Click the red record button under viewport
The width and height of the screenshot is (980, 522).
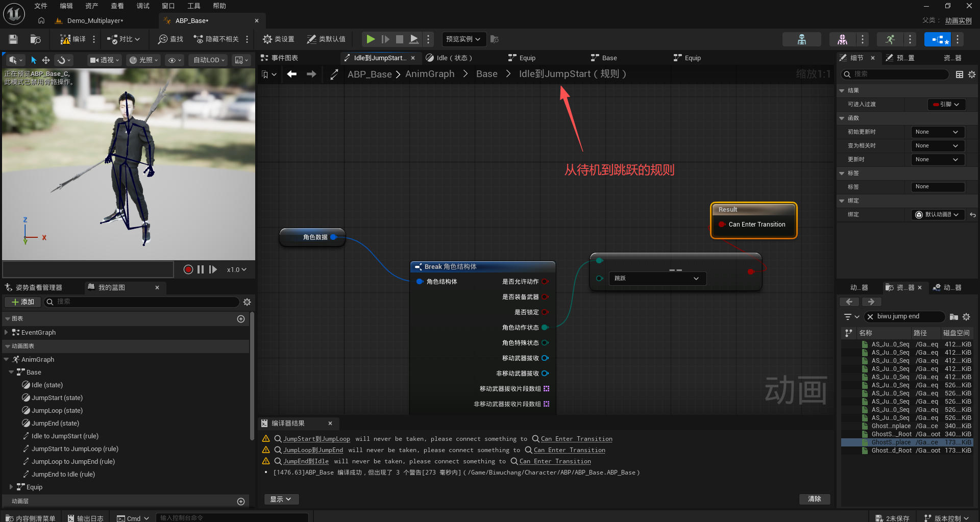[188, 269]
